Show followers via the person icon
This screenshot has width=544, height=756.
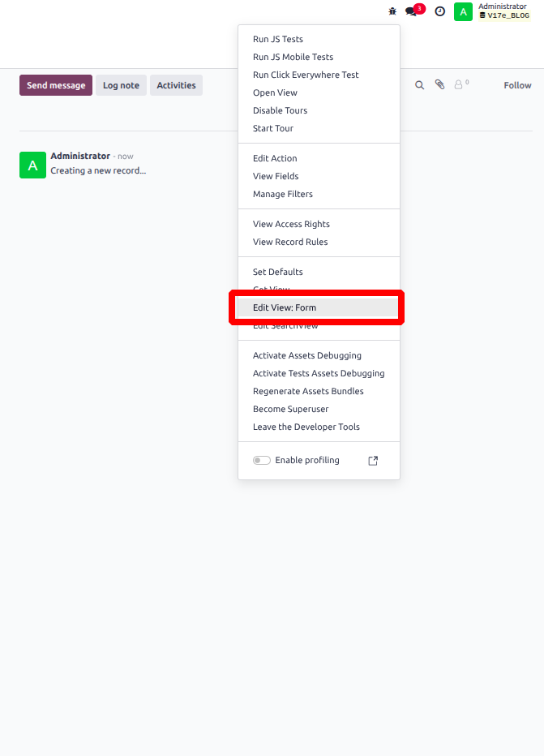[460, 85]
